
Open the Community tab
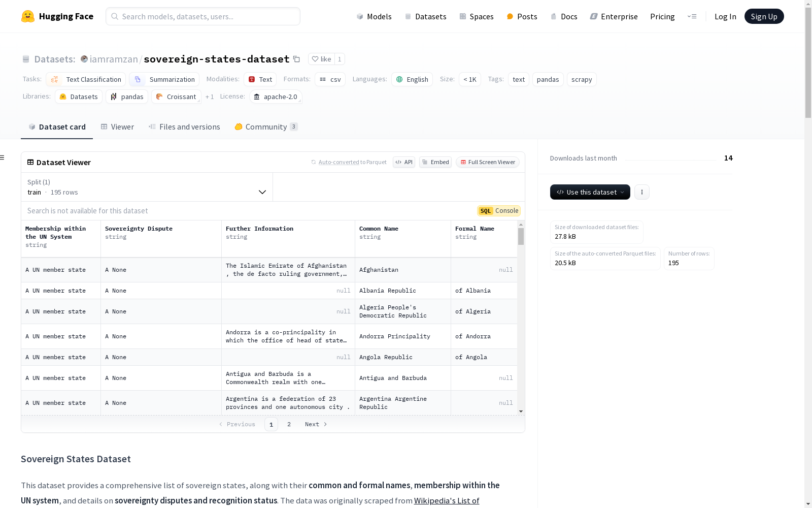pyautogui.click(x=266, y=126)
